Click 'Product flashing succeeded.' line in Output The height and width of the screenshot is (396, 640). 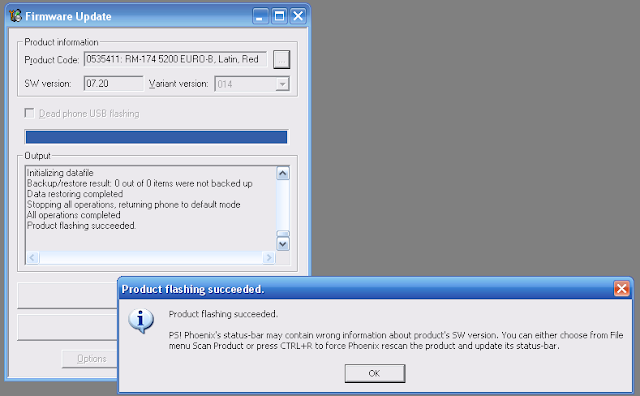click(x=81, y=226)
